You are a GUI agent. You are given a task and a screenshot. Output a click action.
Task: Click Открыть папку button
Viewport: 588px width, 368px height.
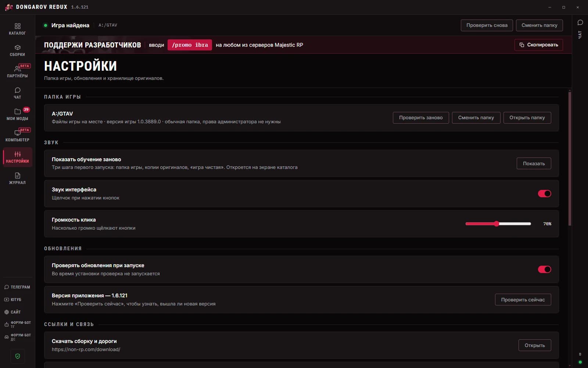pos(527,118)
